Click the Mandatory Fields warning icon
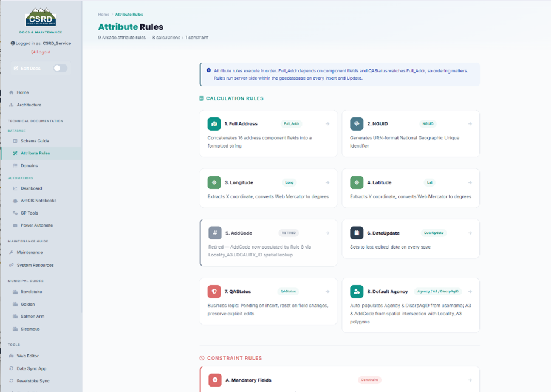 (215, 380)
